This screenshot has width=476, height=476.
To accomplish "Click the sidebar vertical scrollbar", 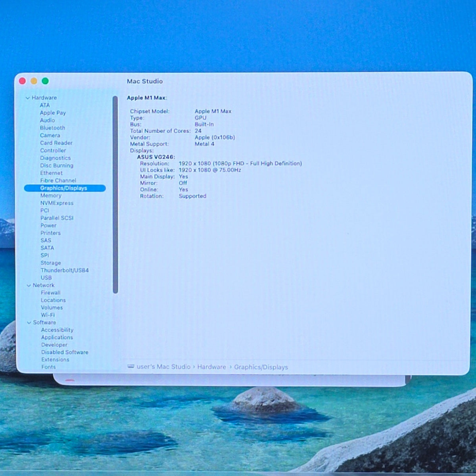I will pos(115,194).
